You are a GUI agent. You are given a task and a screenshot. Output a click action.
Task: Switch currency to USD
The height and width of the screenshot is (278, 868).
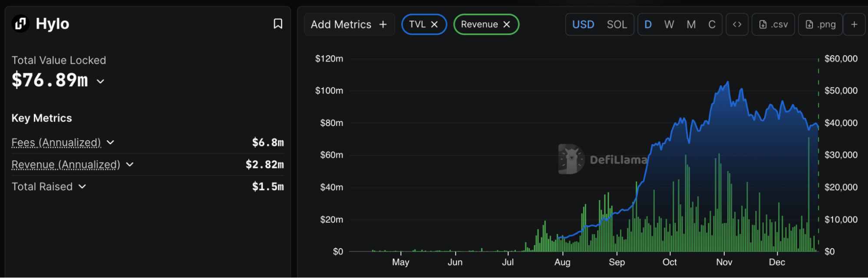583,25
